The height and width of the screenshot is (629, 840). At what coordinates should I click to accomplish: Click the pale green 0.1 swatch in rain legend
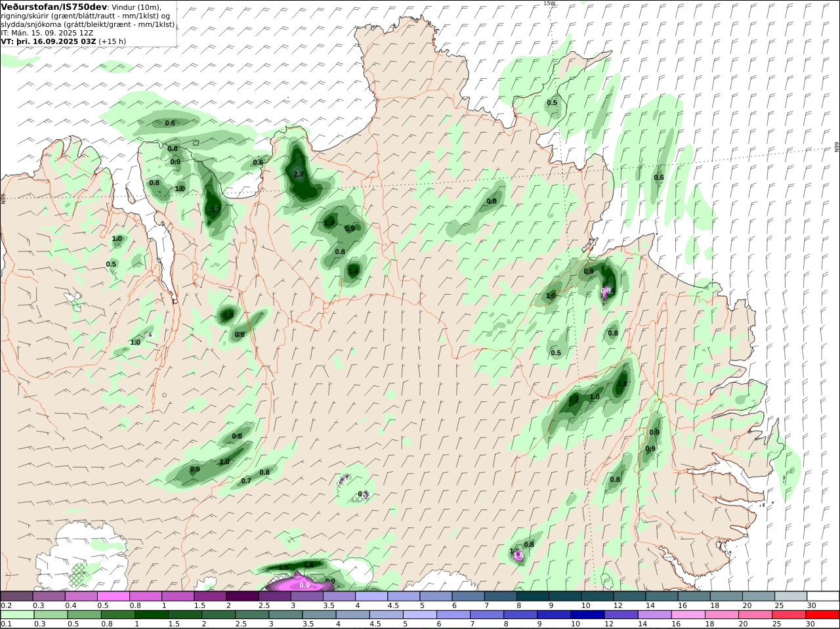coord(16,615)
